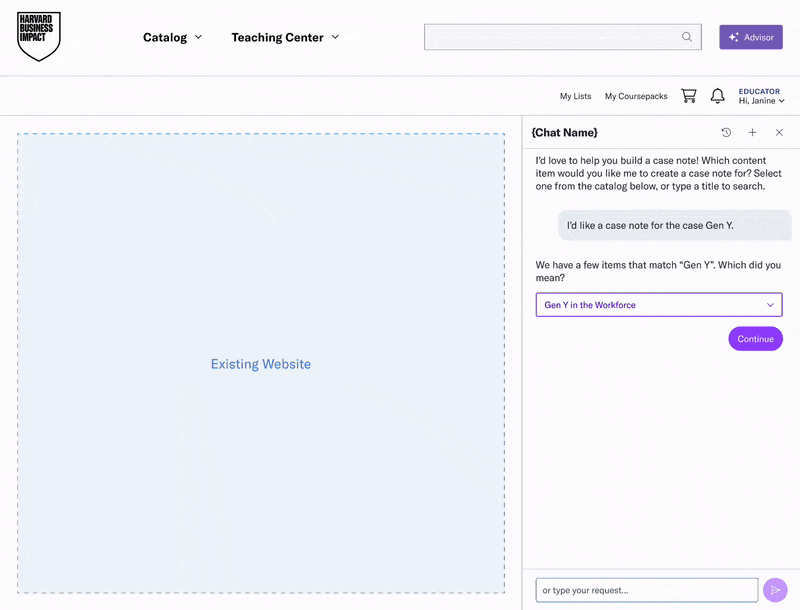
Task: Click the 'Existing Website' placeholder text
Action: (261, 364)
